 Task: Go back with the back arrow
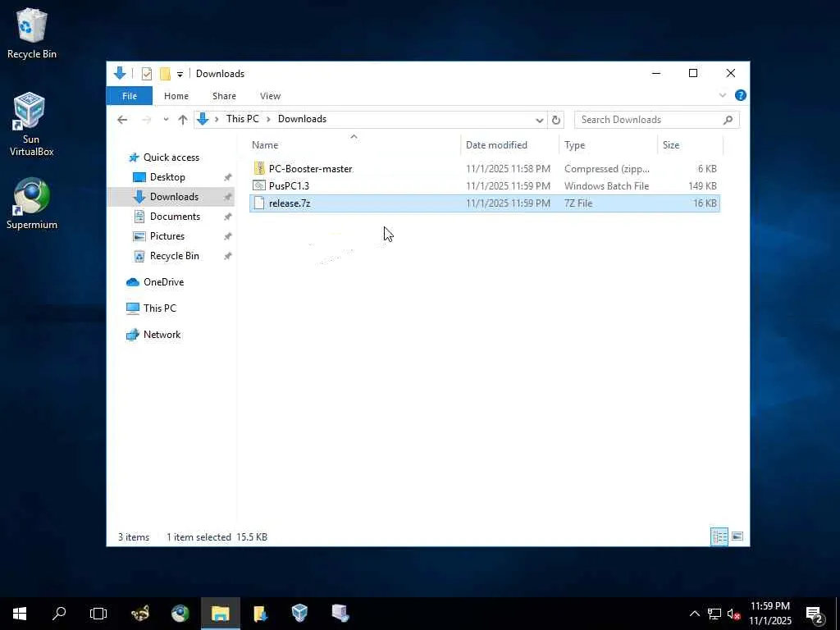(x=123, y=120)
